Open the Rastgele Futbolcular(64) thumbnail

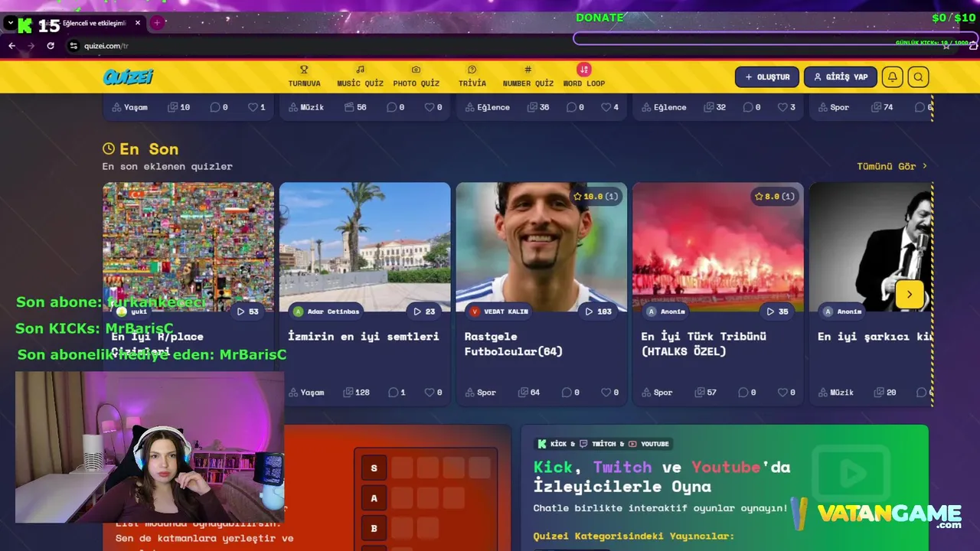tap(541, 246)
